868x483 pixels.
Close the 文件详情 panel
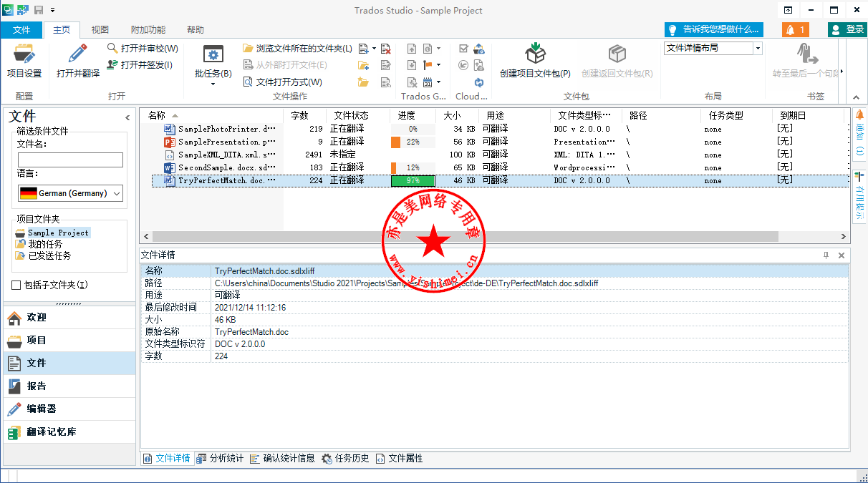[842, 255]
